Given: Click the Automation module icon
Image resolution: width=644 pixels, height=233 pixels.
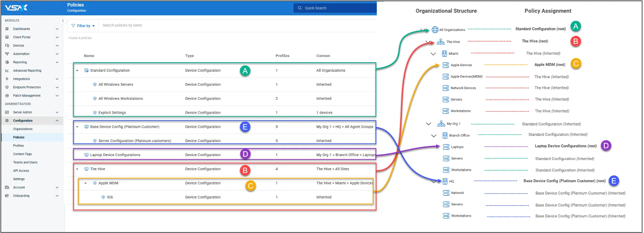Looking at the screenshot, I should coord(7,54).
